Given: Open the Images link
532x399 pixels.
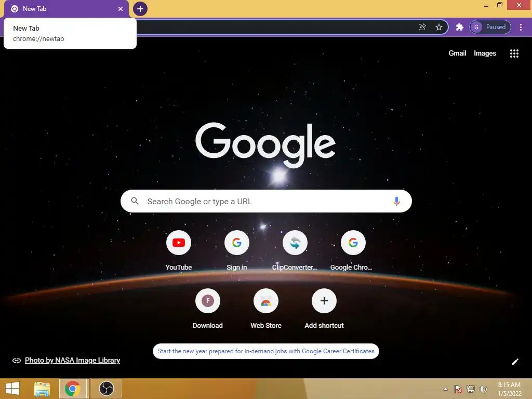Looking at the screenshot, I should pyautogui.click(x=485, y=54).
